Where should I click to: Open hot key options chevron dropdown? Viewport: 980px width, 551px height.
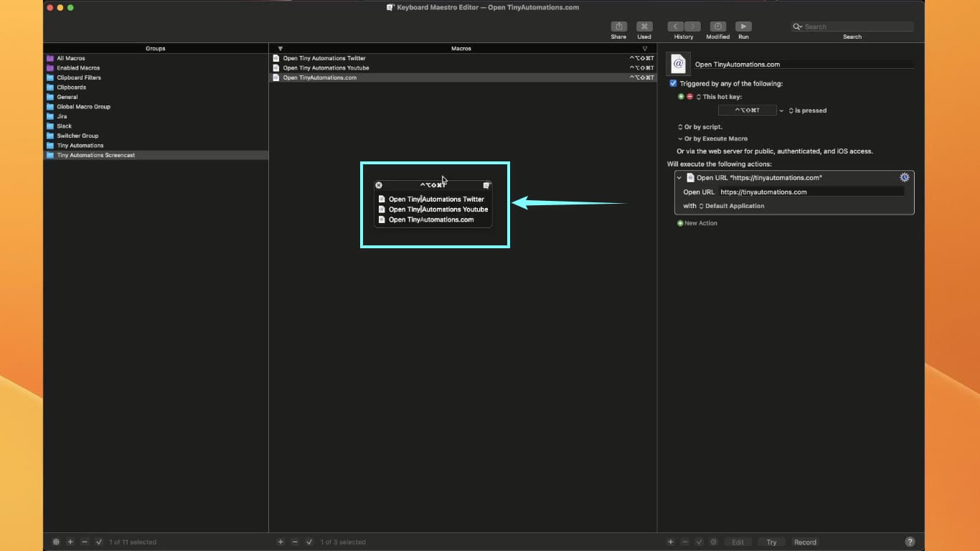coord(781,110)
